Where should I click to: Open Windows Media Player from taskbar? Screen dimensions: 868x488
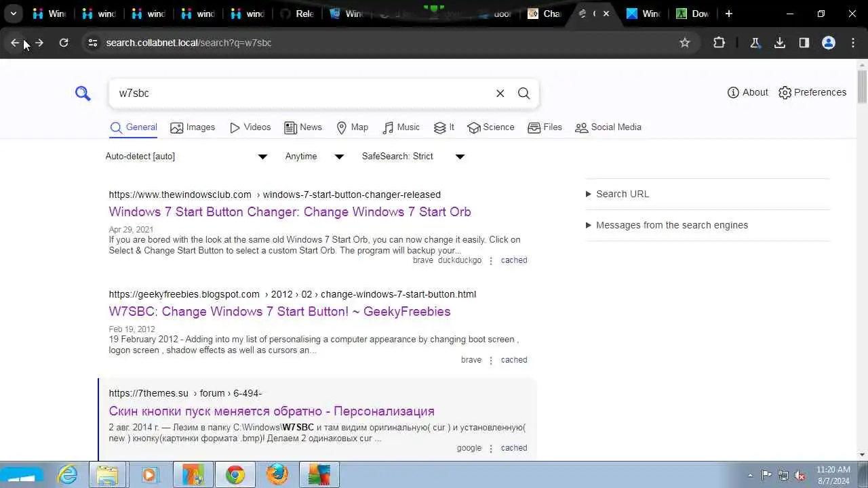click(149, 475)
